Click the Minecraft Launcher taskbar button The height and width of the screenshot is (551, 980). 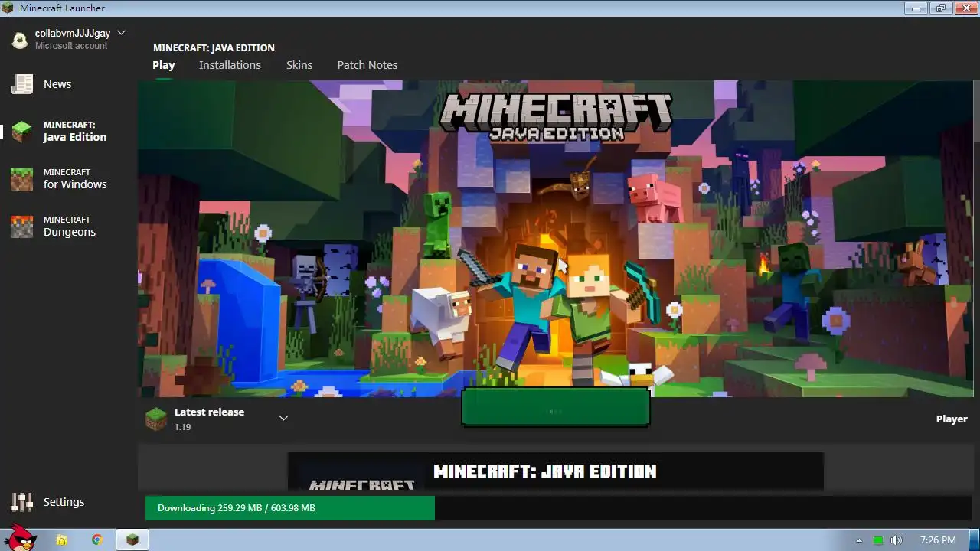click(x=132, y=540)
